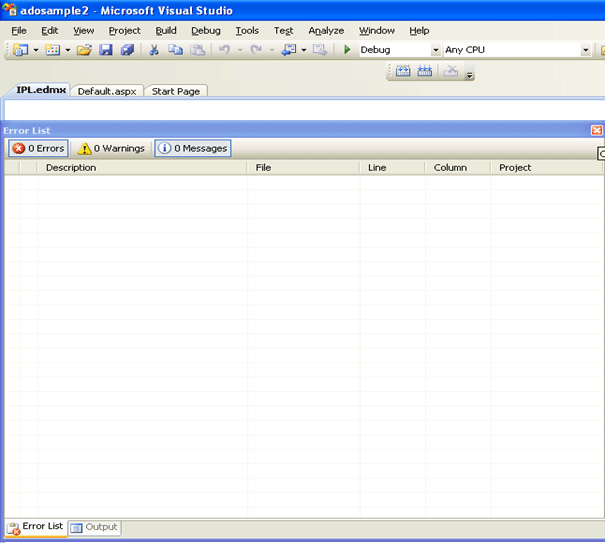This screenshot has height=543, width=605.
Task: Click the Open File folder icon
Action: pos(84,50)
